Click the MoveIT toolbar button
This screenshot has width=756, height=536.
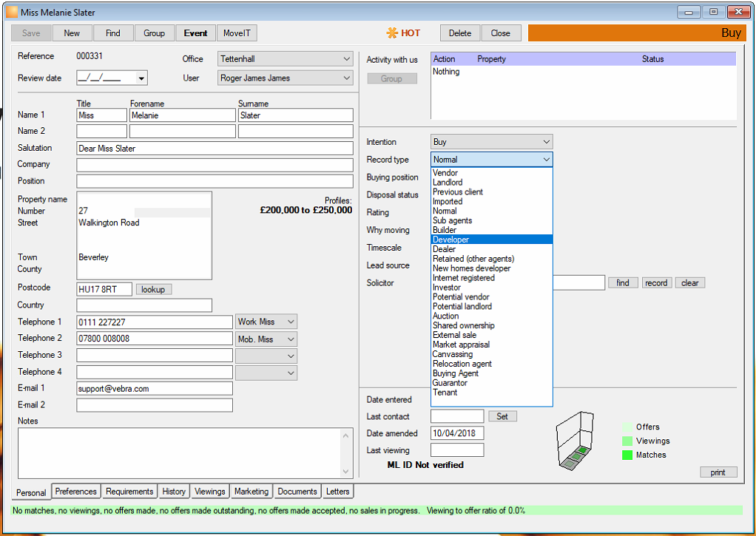pos(237,33)
